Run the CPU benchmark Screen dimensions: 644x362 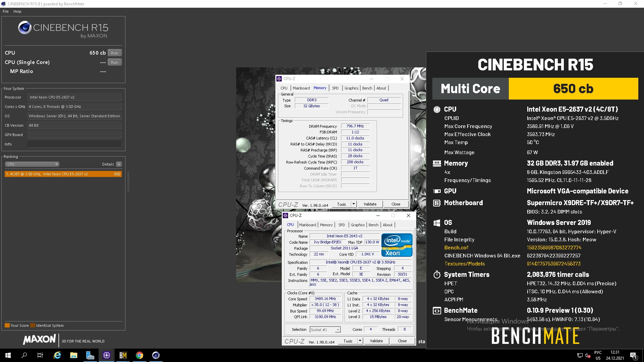click(x=115, y=53)
